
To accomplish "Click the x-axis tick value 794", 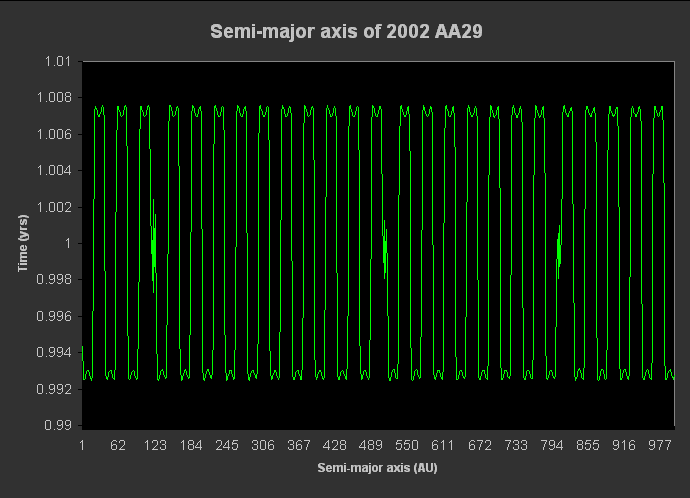I will pyautogui.click(x=552, y=446).
